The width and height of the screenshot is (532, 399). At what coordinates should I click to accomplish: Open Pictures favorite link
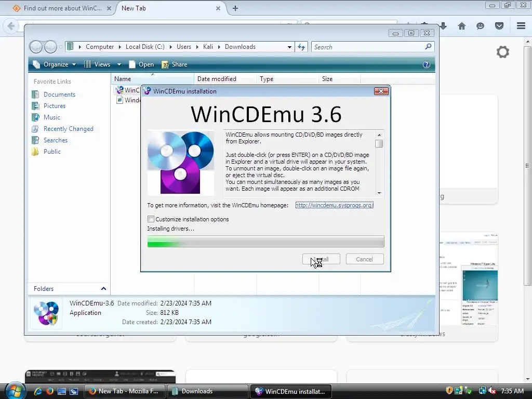(54, 106)
